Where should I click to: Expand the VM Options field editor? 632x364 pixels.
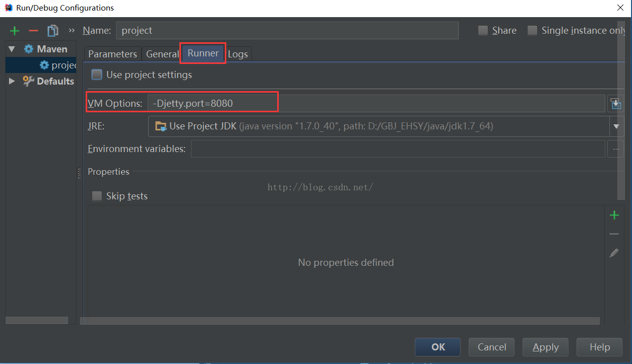point(615,104)
